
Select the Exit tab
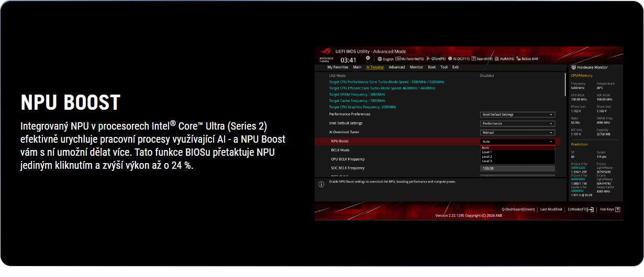pyautogui.click(x=456, y=67)
